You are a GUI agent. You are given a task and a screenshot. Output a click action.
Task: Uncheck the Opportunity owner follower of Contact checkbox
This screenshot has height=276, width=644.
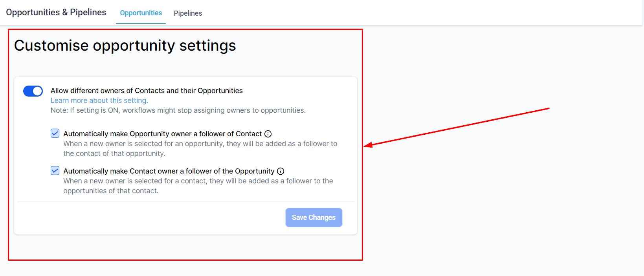[x=55, y=133]
